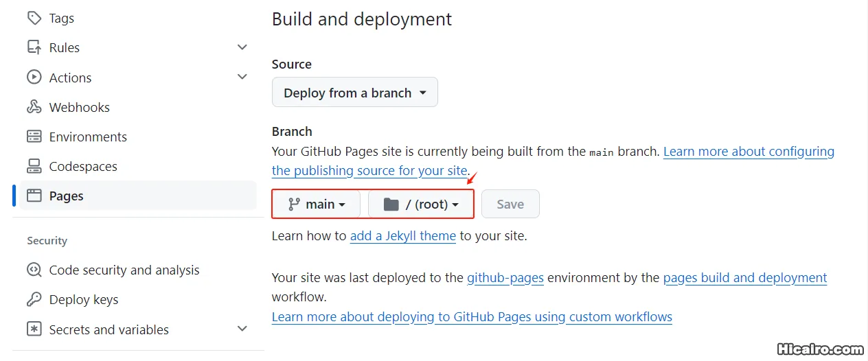Click the Branch label
This screenshot has height=361, width=868.
coord(292,131)
